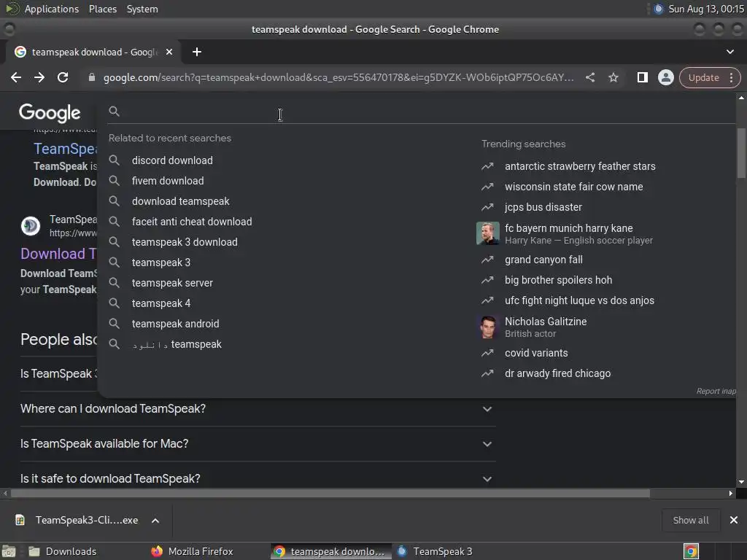Click Nicholas Galitzine thumbnail photo
This screenshot has height=560, width=747.
[487, 327]
